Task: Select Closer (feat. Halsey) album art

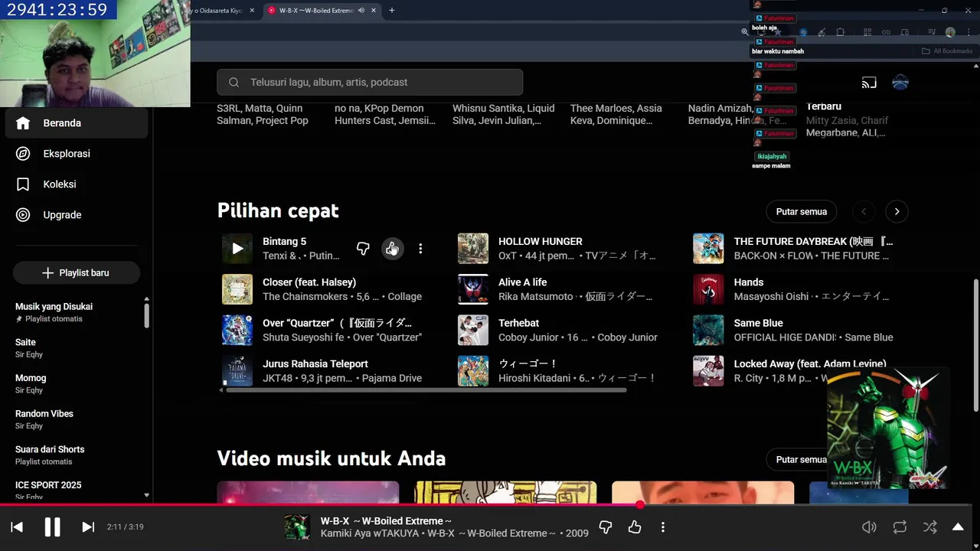Action: pos(237,289)
